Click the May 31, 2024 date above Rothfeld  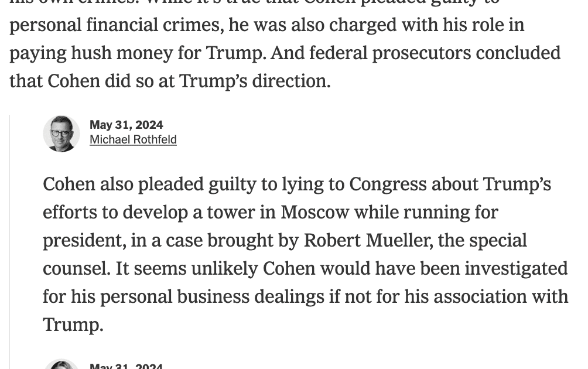click(x=126, y=125)
